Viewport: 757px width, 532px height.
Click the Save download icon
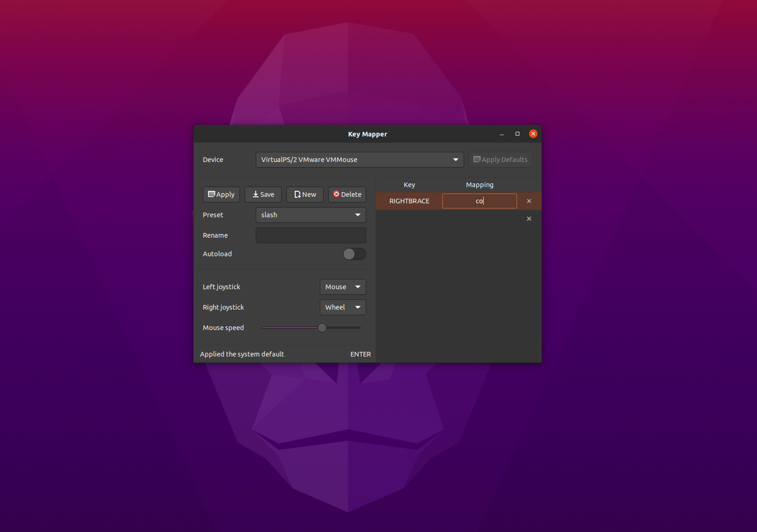tap(255, 194)
